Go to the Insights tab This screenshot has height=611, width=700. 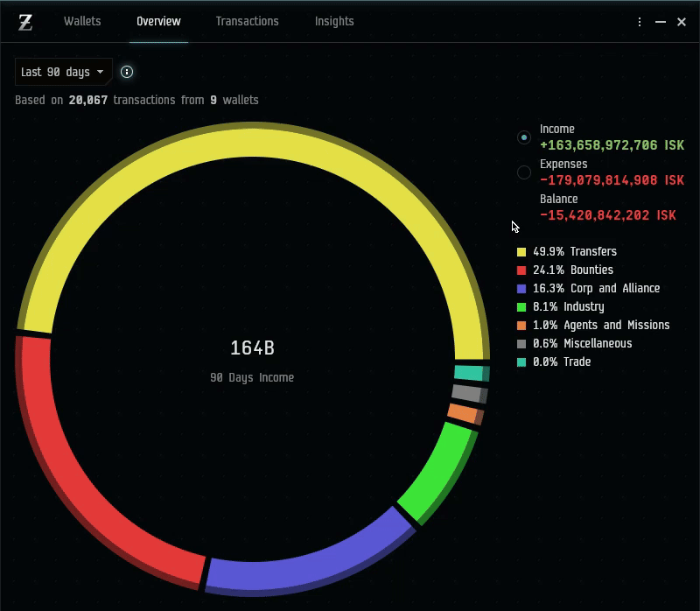click(334, 21)
